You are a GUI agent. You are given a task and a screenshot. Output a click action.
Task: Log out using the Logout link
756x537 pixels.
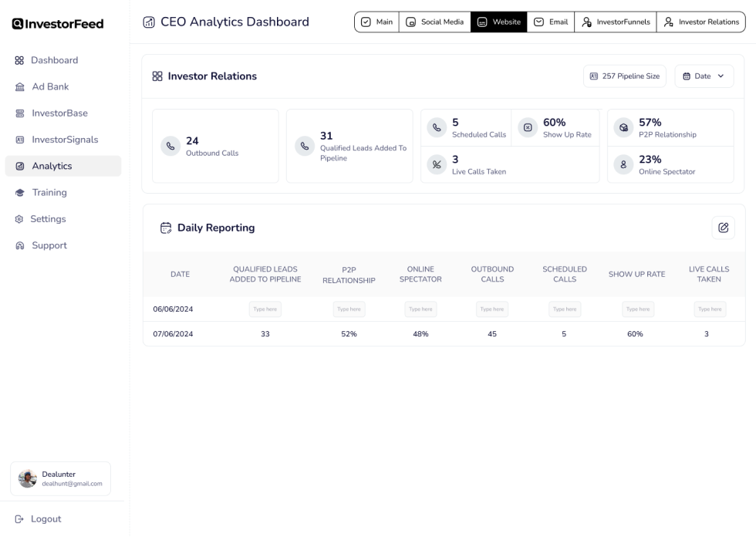click(x=46, y=519)
